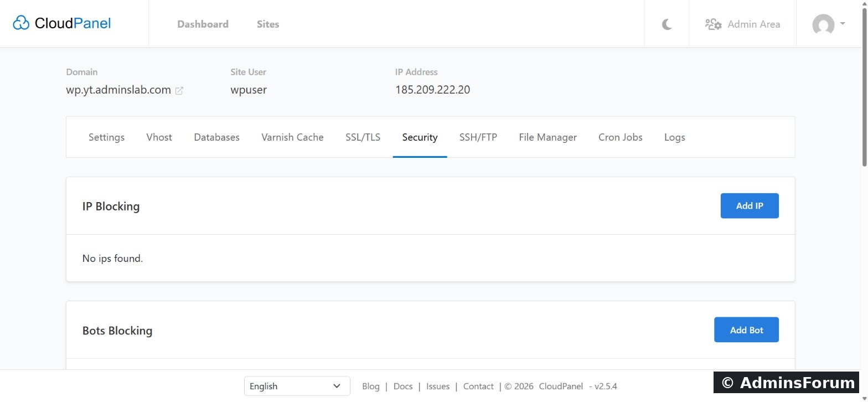Toggle dark mode moon icon

pyautogui.click(x=667, y=24)
